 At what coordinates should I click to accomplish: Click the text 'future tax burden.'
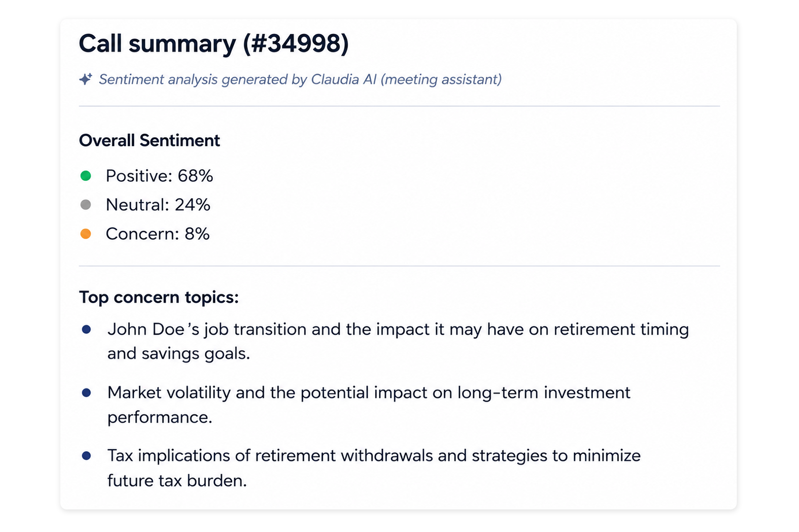tap(177, 481)
